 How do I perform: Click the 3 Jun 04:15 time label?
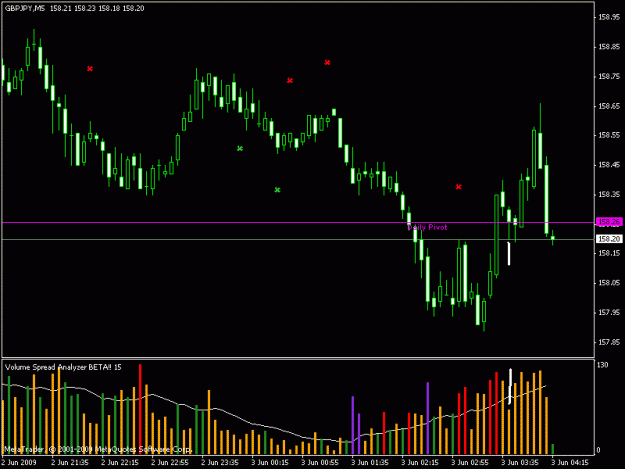(x=570, y=463)
